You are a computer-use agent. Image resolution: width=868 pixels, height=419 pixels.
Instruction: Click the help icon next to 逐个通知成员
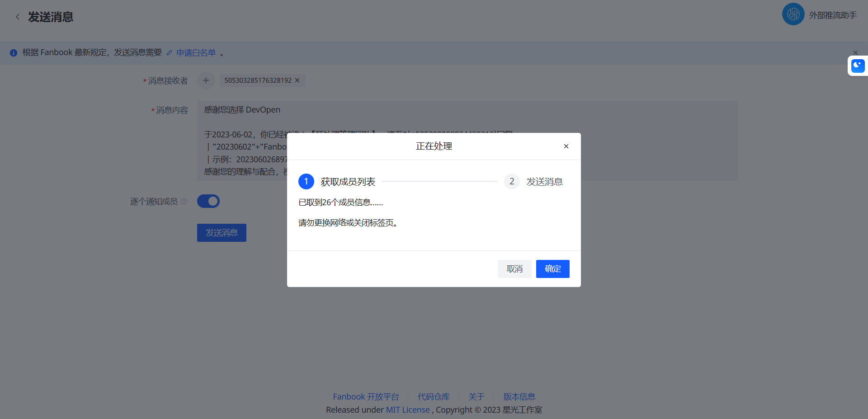184,202
